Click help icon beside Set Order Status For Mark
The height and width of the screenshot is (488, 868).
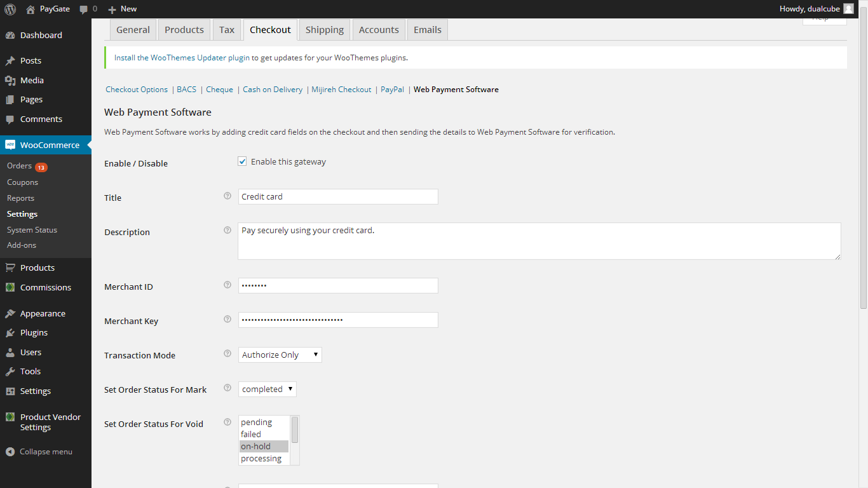click(227, 388)
